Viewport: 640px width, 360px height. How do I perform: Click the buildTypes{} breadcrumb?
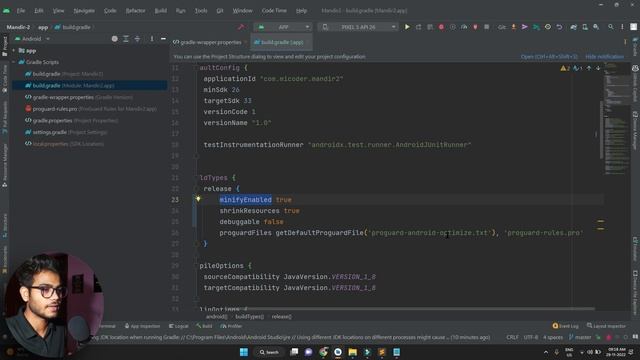(250, 316)
